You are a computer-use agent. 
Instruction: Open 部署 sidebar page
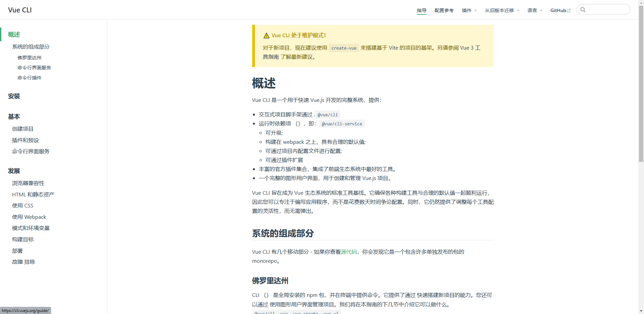point(17,251)
